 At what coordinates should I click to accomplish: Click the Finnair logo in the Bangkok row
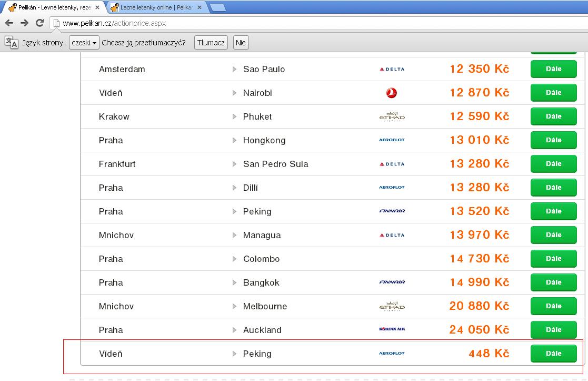click(x=392, y=282)
